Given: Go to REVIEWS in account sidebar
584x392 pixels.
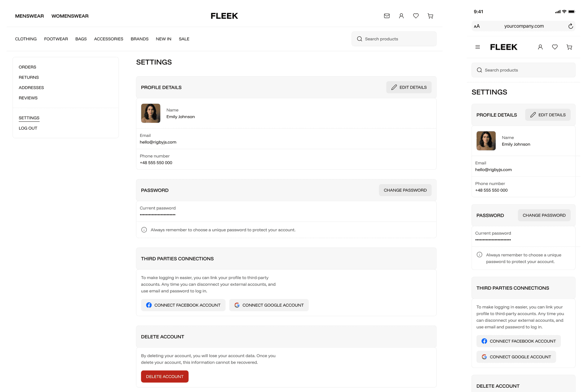Looking at the screenshot, I should tap(28, 98).
